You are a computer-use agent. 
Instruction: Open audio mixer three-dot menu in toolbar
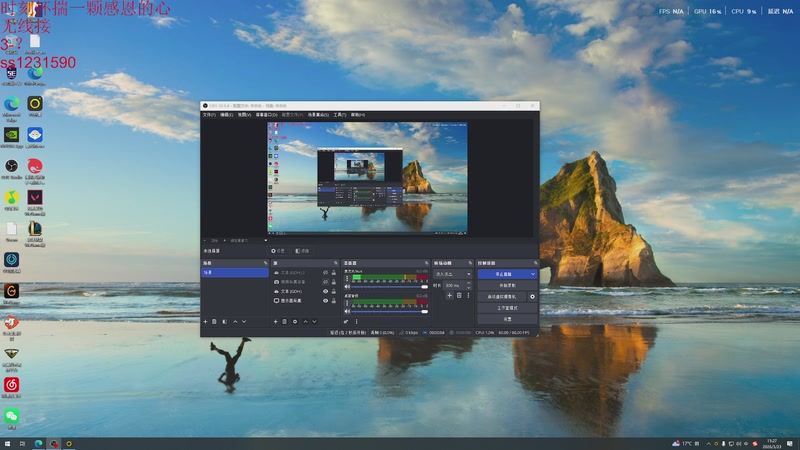pyautogui.click(x=356, y=322)
